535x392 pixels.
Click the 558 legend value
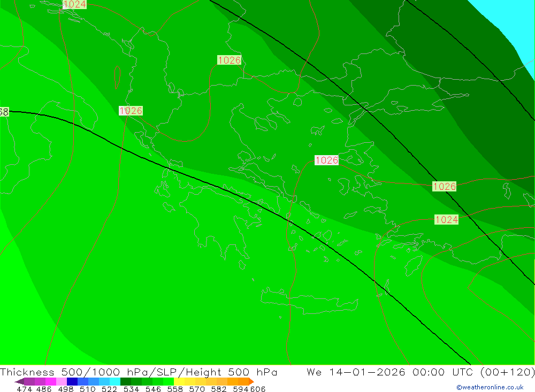click(x=175, y=389)
